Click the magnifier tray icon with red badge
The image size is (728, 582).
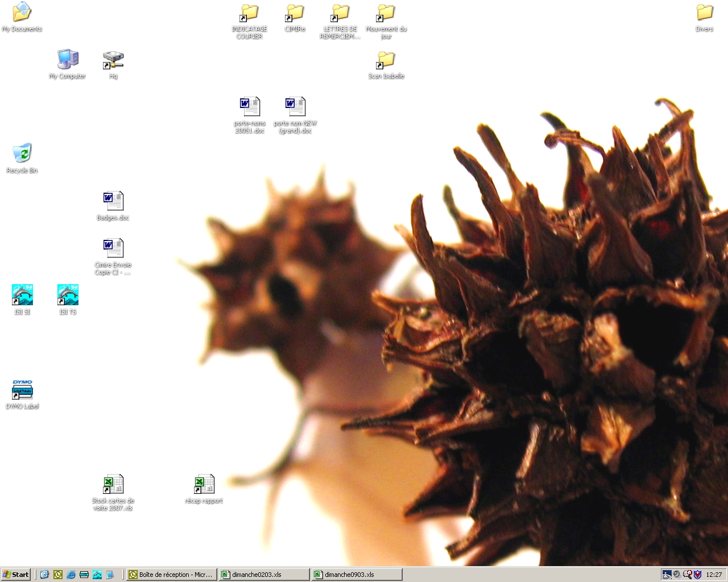click(x=688, y=574)
